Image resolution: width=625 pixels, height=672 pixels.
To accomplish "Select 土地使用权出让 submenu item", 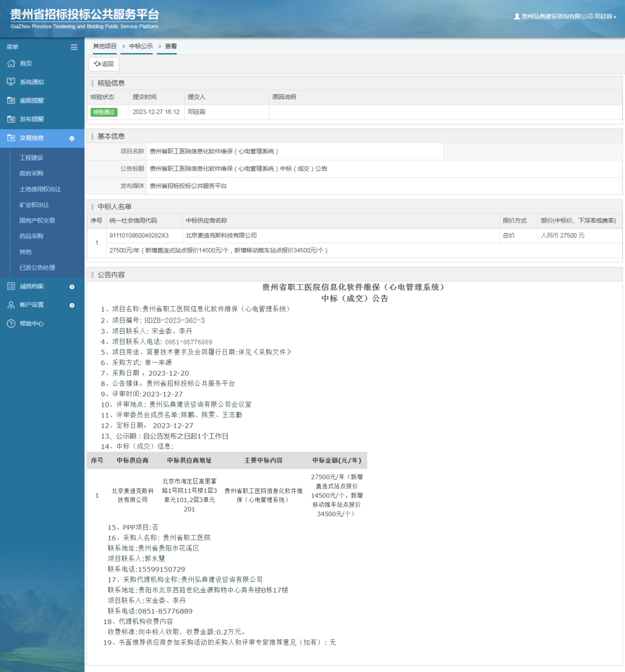I will 40,189.
